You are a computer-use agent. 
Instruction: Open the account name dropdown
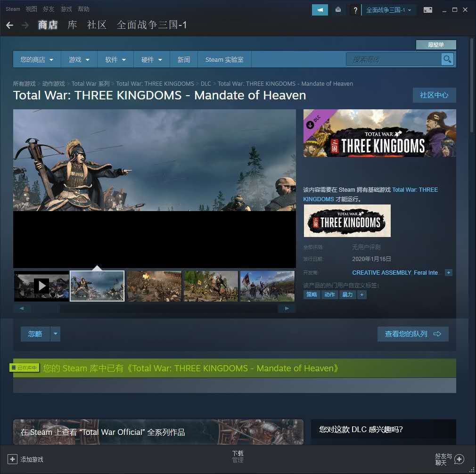(388, 10)
